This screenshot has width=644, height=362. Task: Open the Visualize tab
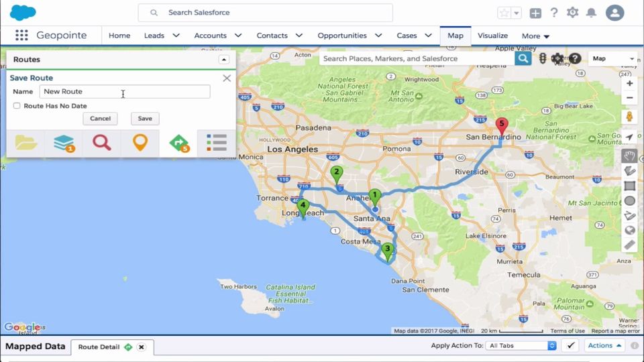(492, 36)
